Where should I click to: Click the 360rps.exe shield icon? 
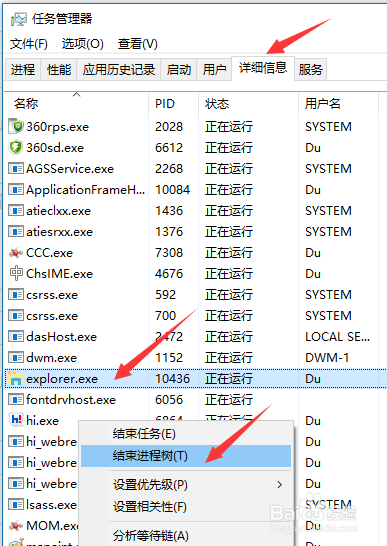[16, 126]
